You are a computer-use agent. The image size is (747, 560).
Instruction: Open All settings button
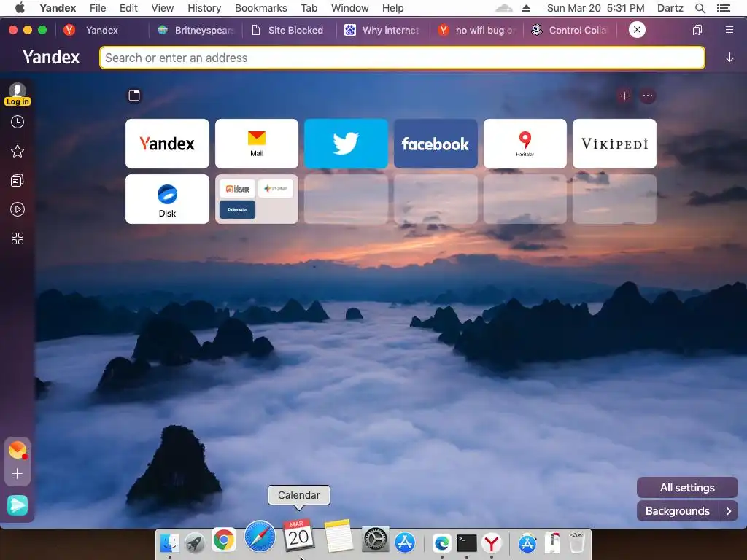[687, 488]
